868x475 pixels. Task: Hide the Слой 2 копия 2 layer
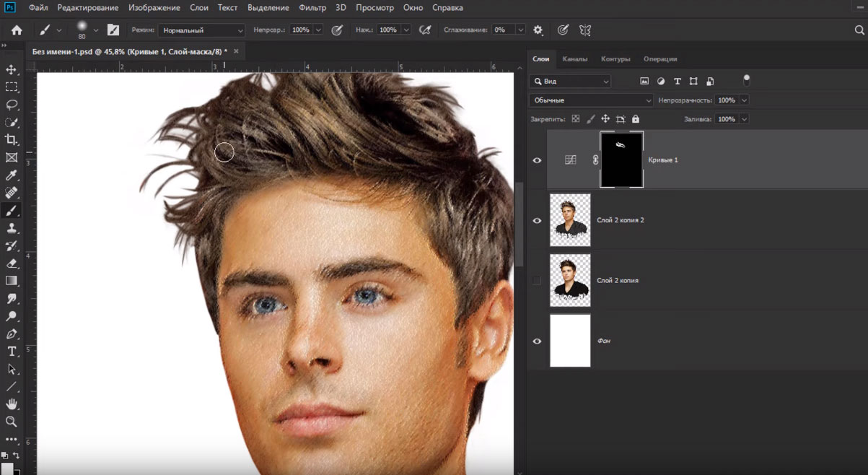coord(537,220)
